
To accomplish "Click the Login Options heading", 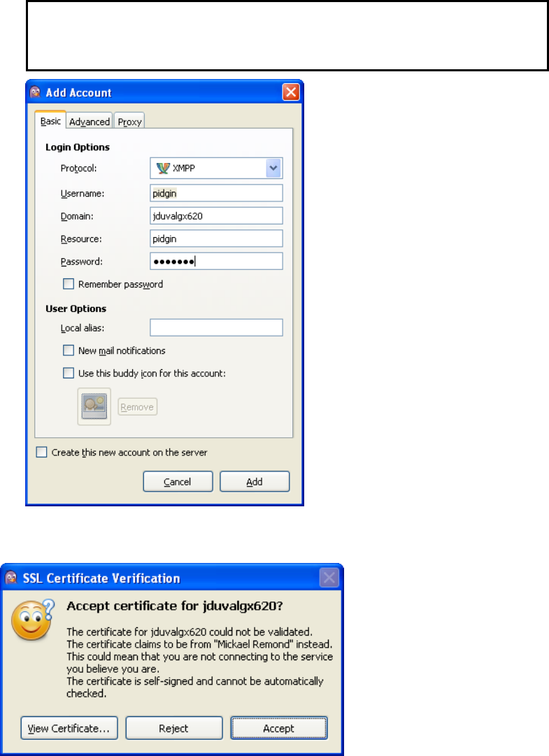I will 78,147.
